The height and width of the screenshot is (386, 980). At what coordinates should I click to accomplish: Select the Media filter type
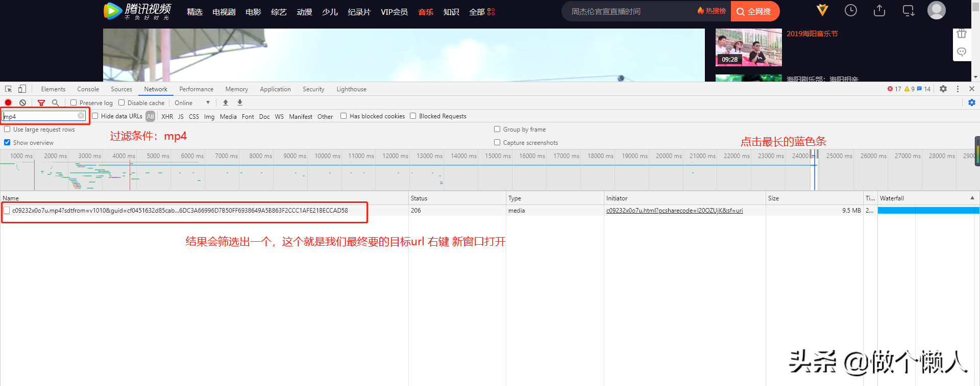click(x=228, y=116)
